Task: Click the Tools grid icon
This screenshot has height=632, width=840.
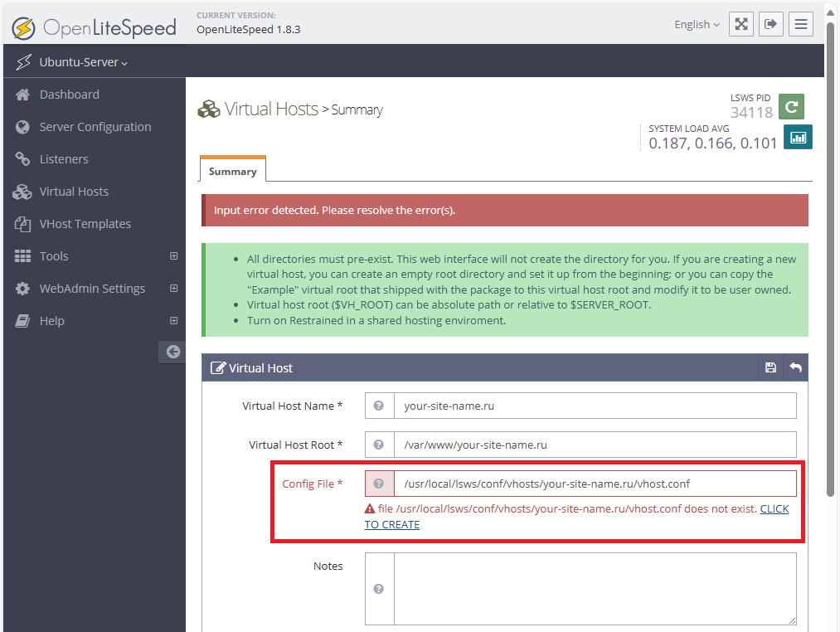Action: [22, 256]
